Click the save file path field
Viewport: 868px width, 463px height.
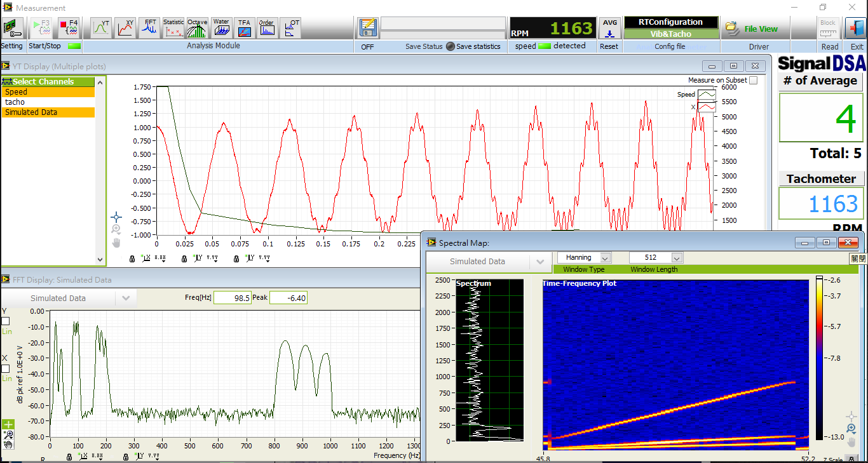444,23
